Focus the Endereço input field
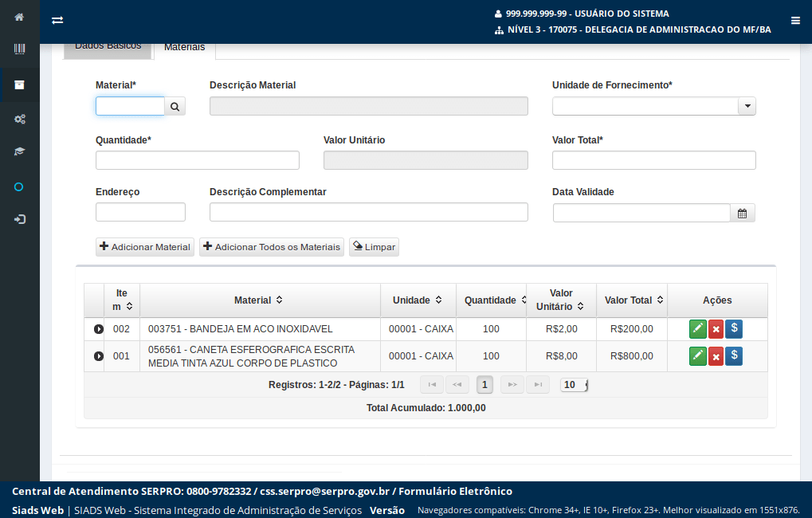 [x=140, y=212]
